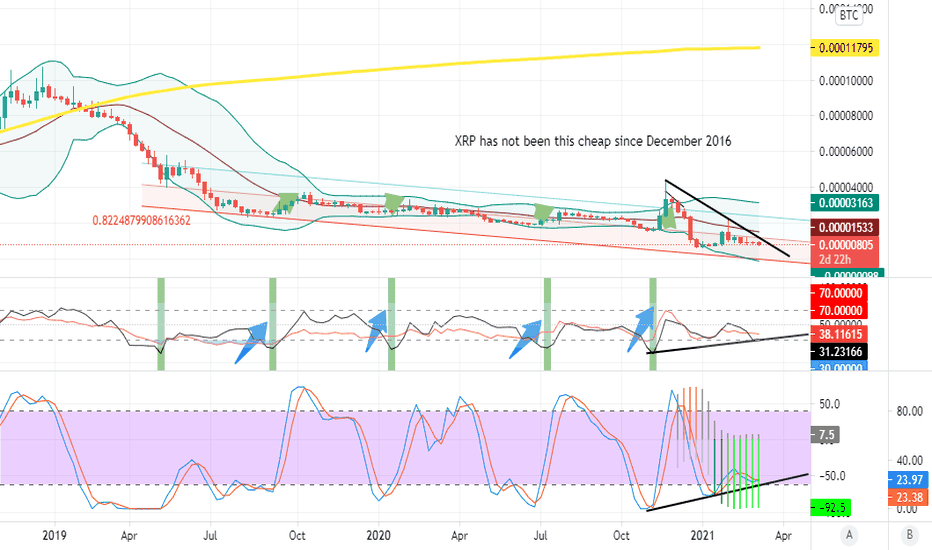This screenshot has width=932, height=550.
Task: Select the blue 23.97 stochastic value label
Action: pyautogui.click(x=909, y=479)
